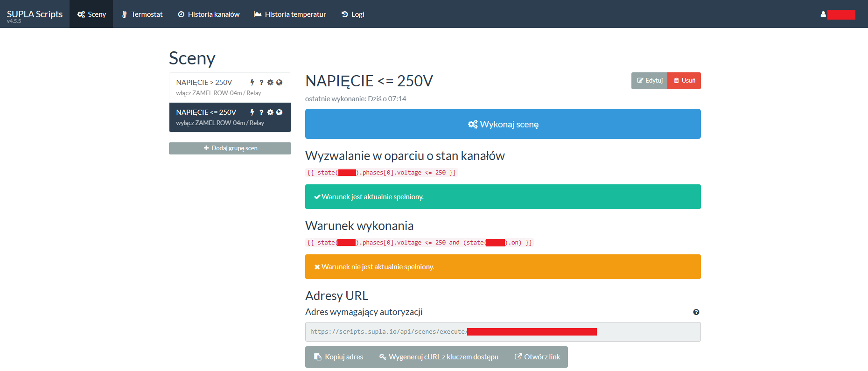This screenshot has height=371, width=868.
Task: Click the question mark icon on NAPIĘCIE > 250V
Action: tap(261, 83)
